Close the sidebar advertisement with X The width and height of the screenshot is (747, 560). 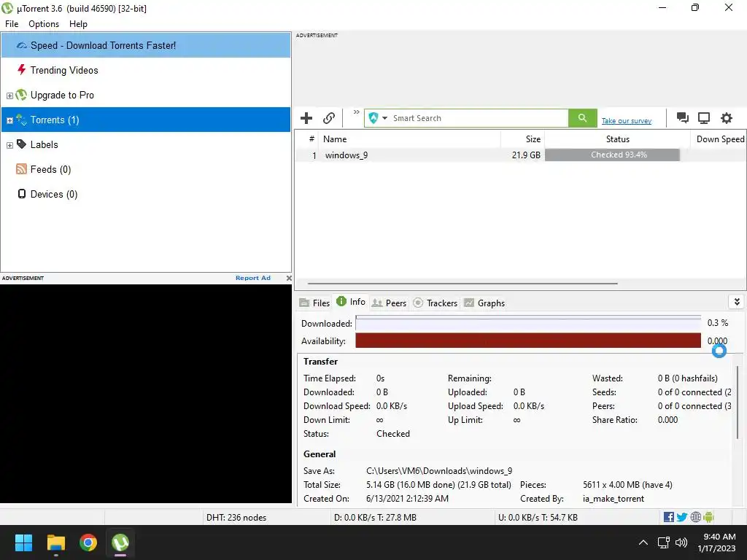289,278
